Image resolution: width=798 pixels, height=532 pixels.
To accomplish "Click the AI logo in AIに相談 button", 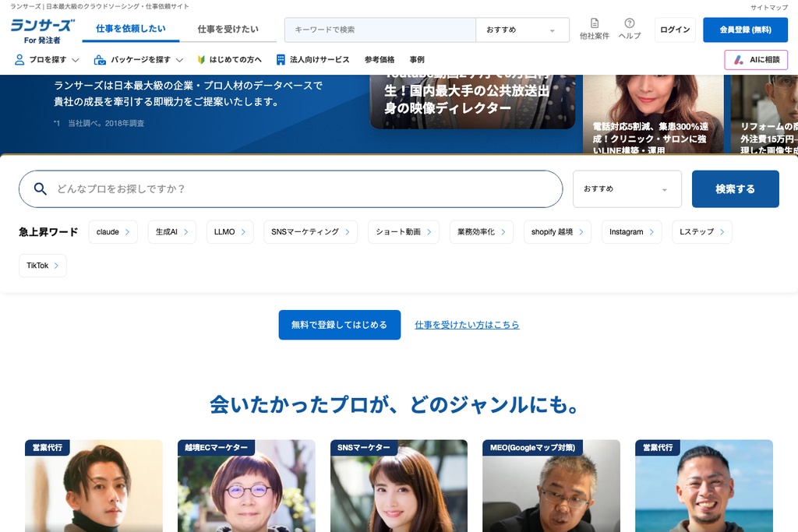I will (x=739, y=59).
